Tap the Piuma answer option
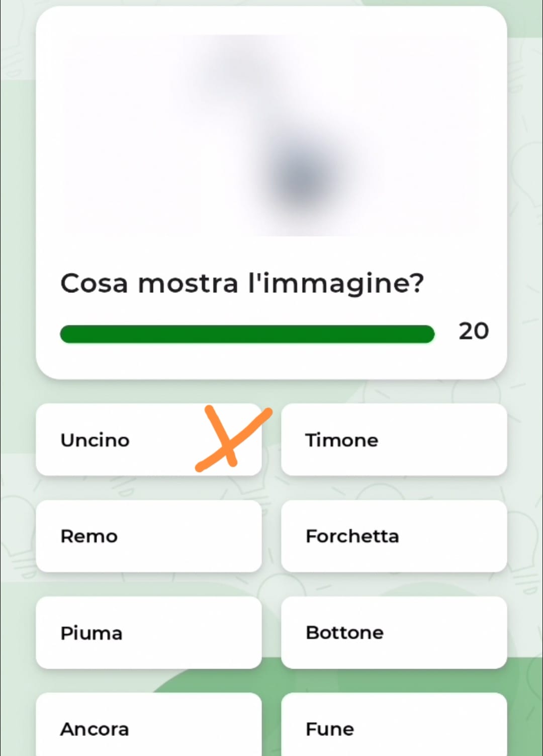Screen dimensions: 543x756 pyautogui.click(x=149, y=632)
